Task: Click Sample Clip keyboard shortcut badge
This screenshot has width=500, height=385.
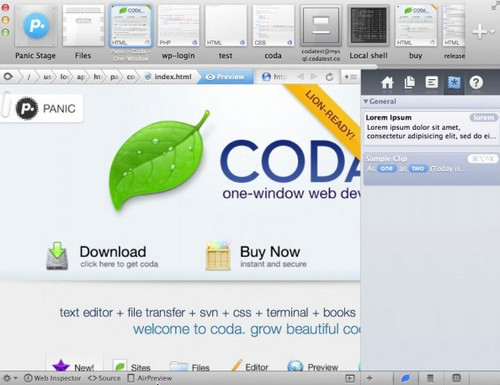Action: pyautogui.click(x=483, y=159)
